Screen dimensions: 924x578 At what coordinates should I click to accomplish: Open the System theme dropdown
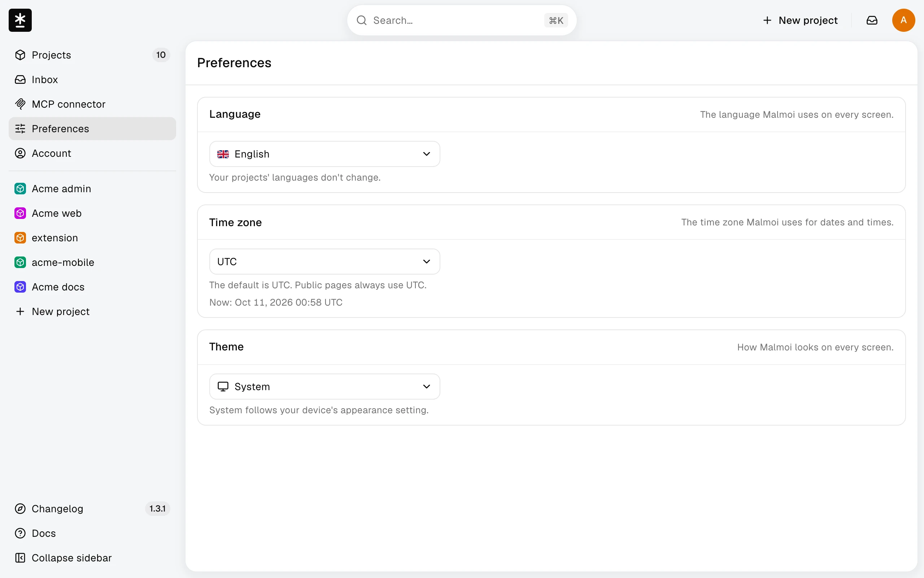(x=324, y=387)
